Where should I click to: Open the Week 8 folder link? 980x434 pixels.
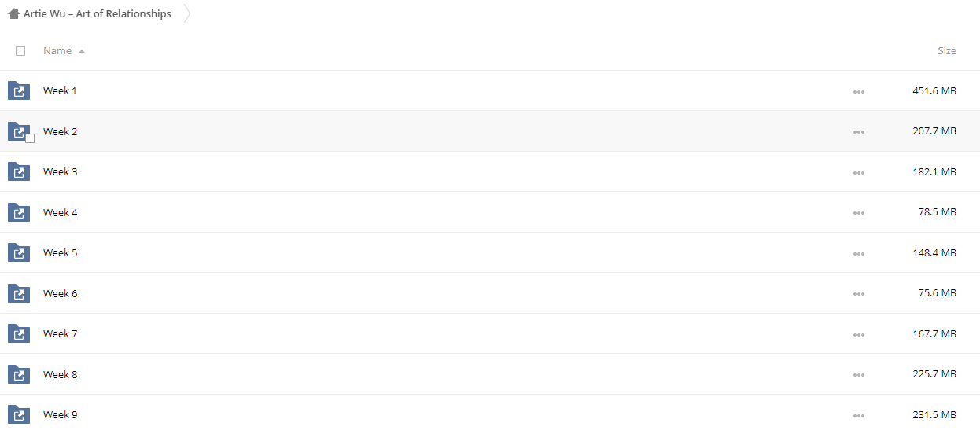click(61, 375)
